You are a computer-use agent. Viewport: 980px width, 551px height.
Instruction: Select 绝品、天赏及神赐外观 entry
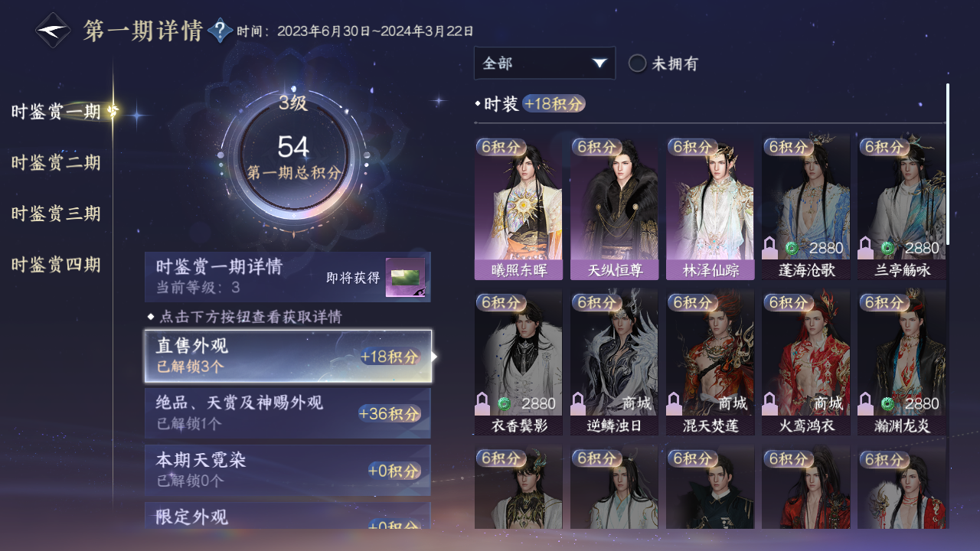point(288,413)
